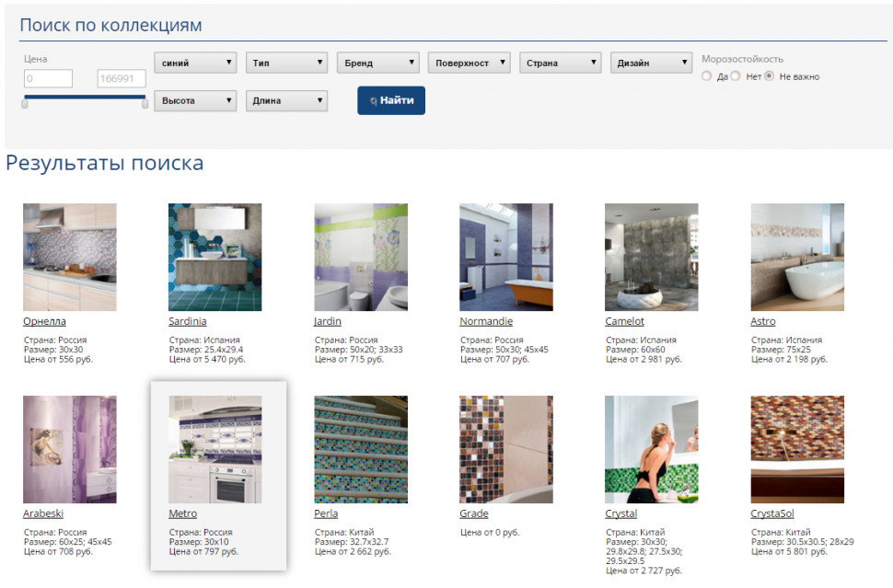Open the синий color dropdown
The image size is (893, 588).
195,63
